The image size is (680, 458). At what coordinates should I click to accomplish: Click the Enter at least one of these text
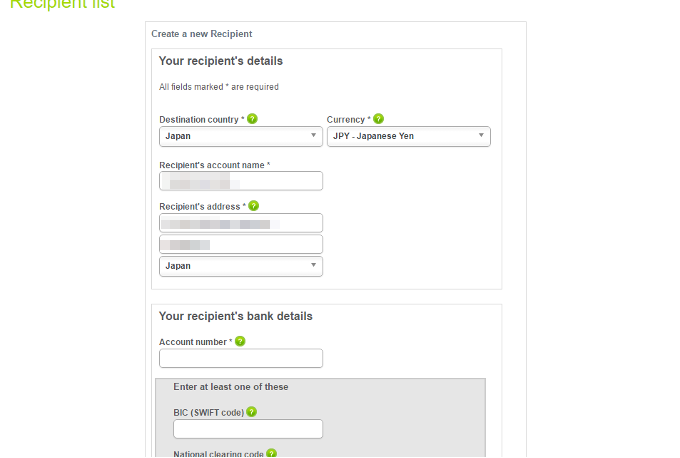230,386
